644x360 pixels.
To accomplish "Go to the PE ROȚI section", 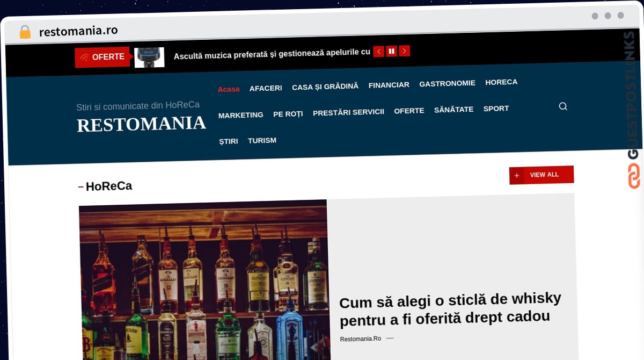I will pyautogui.click(x=288, y=114).
